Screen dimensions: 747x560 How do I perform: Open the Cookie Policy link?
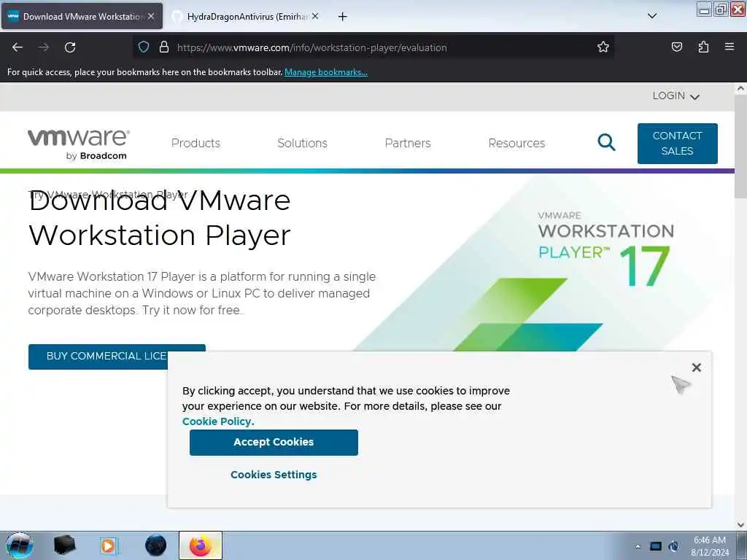coord(218,421)
